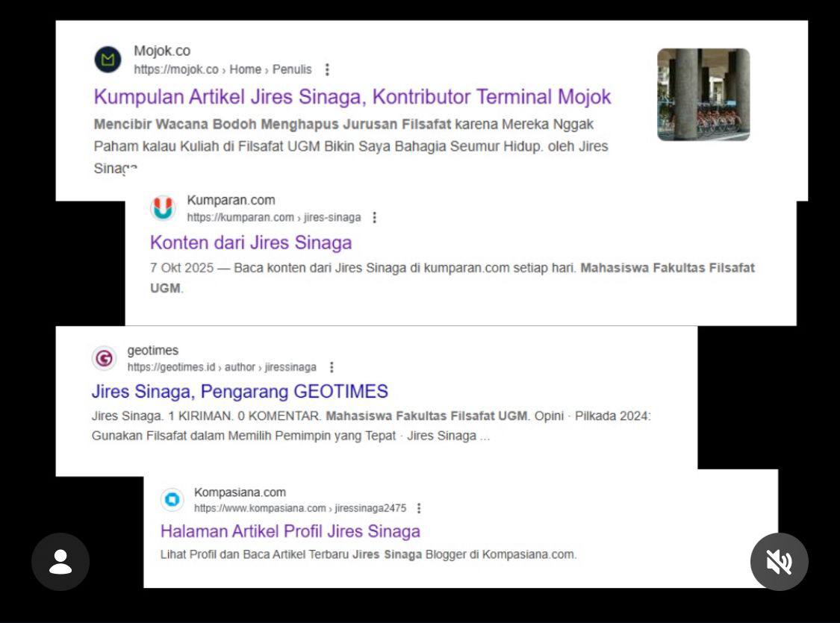Viewport: 840px width, 623px height.
Task: Click the Kumparan.com favicon logo
Action: [163, 207]
